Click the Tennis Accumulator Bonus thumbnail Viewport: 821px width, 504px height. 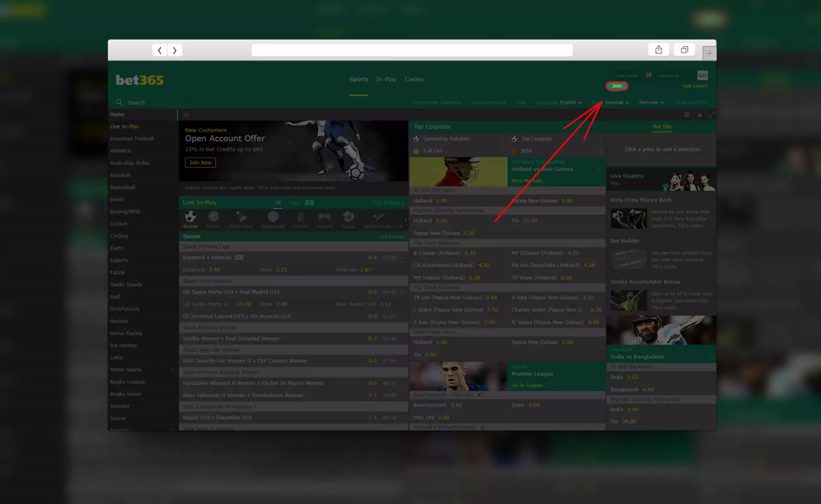(x=629, y=301)
